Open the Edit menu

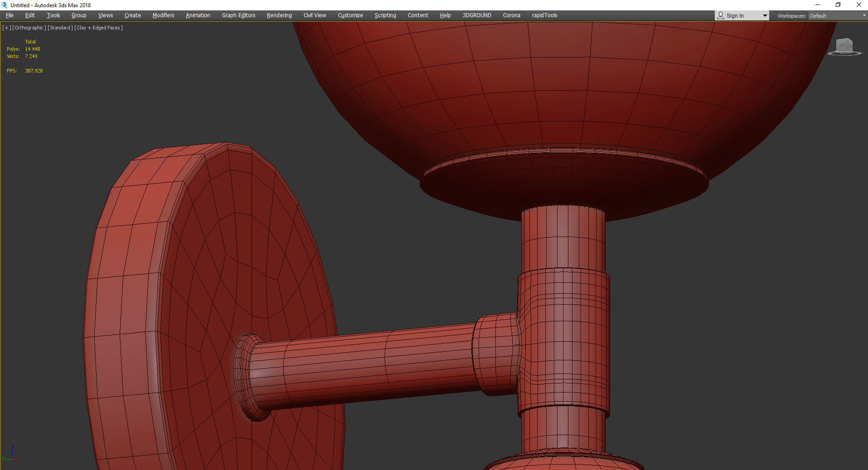(30, 15)
